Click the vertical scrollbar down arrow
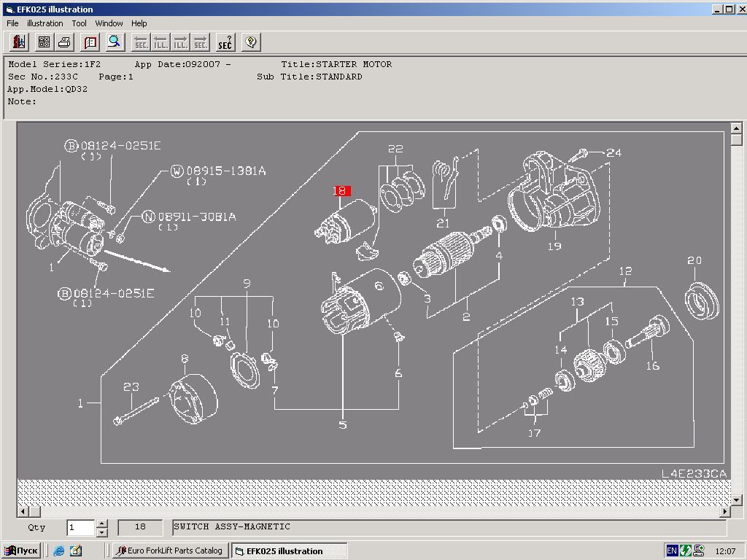747x560 pixels. tap(736, 499)
